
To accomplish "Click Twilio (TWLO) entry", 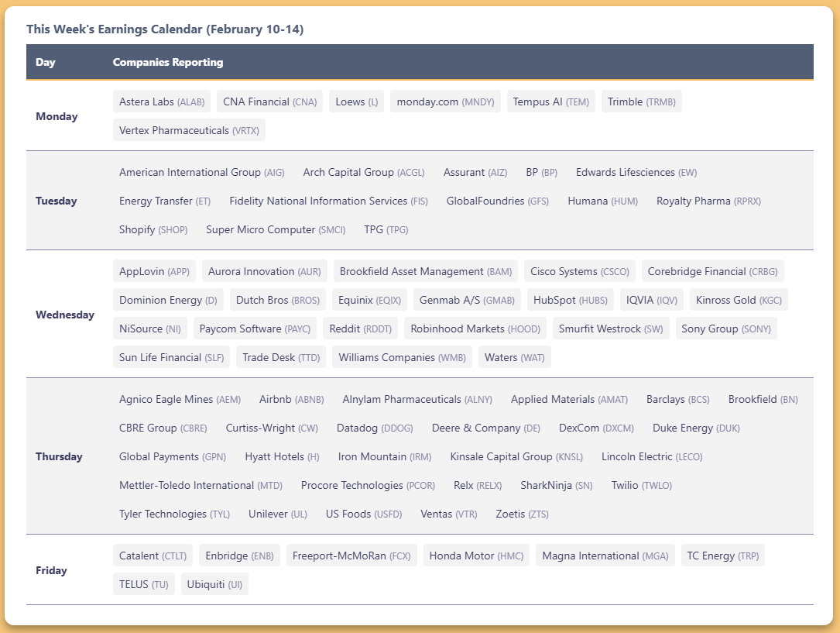I will coord(642,486).
